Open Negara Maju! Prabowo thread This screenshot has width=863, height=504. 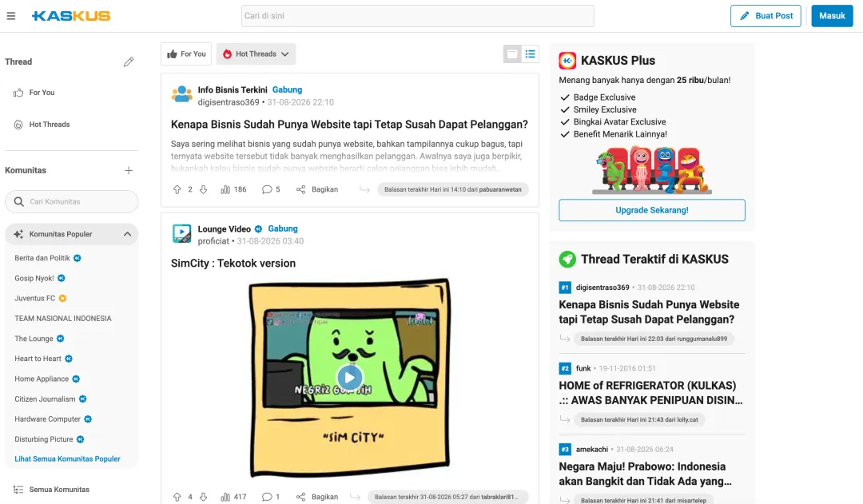pos(645,474)
